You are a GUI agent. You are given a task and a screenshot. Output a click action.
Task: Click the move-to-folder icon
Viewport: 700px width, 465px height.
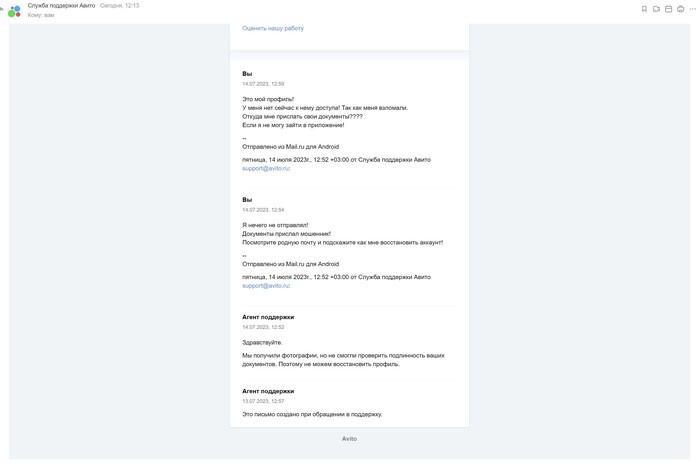(x=656, y=9)
